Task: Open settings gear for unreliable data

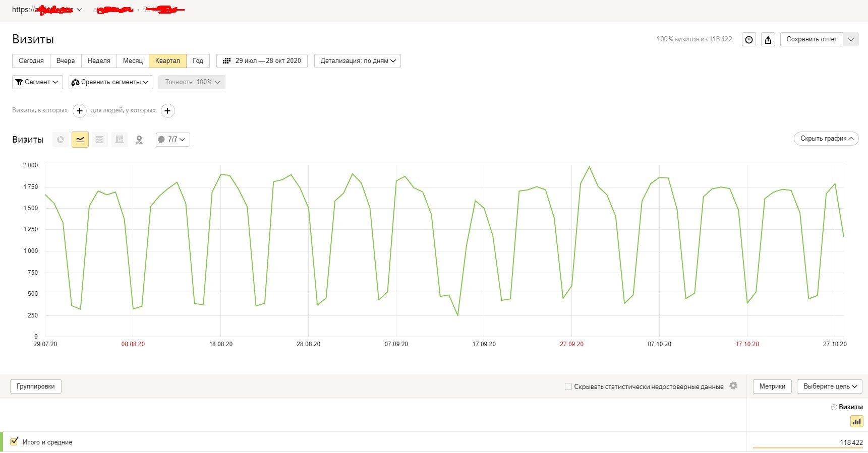Action: (x=733, y=386)
